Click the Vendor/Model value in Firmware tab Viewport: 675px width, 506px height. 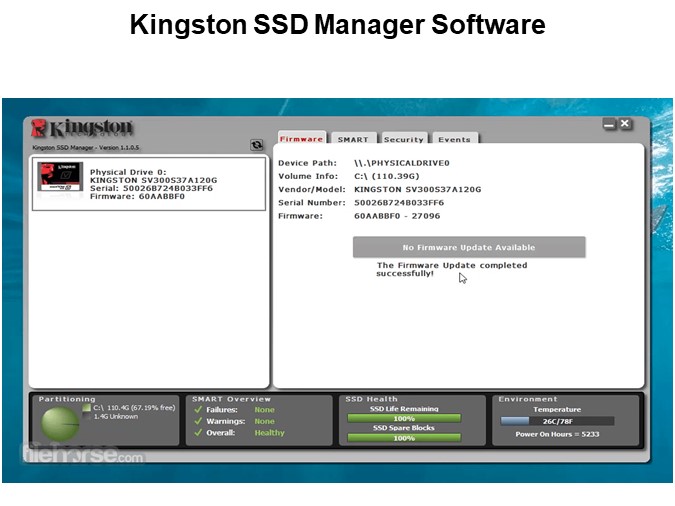click(x=418, y=189)
